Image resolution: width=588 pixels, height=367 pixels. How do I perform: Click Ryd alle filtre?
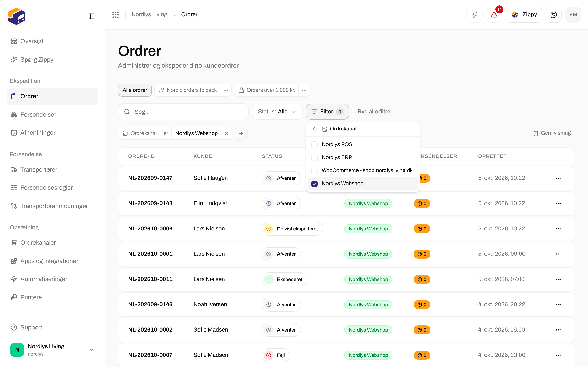[x=374, y=112]
